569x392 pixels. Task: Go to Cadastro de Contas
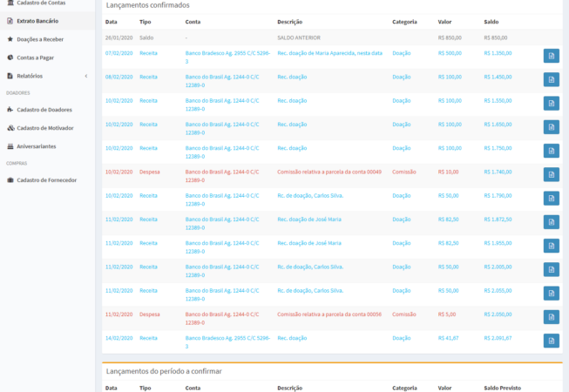pos(41,3)
